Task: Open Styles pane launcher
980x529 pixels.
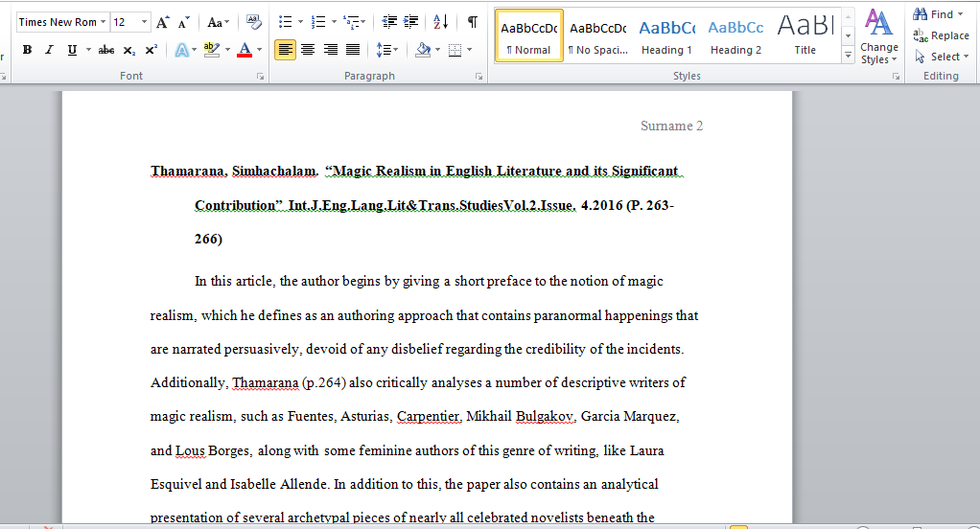Action: click(x=897, y=77)
